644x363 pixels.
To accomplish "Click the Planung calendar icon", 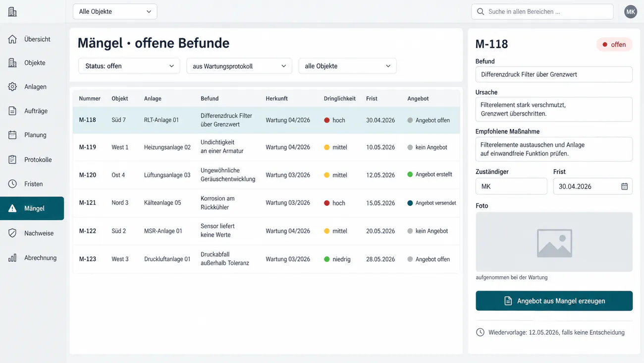I will click(x=12, y=135).
